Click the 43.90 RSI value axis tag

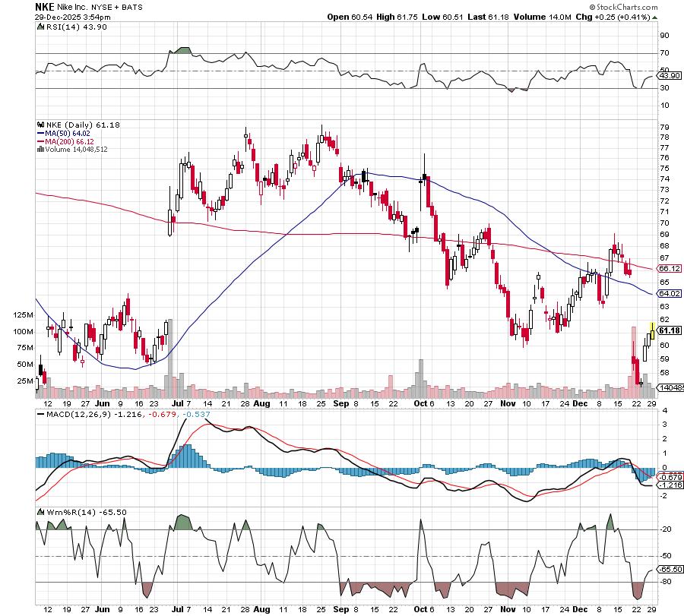tap(669, 76)
